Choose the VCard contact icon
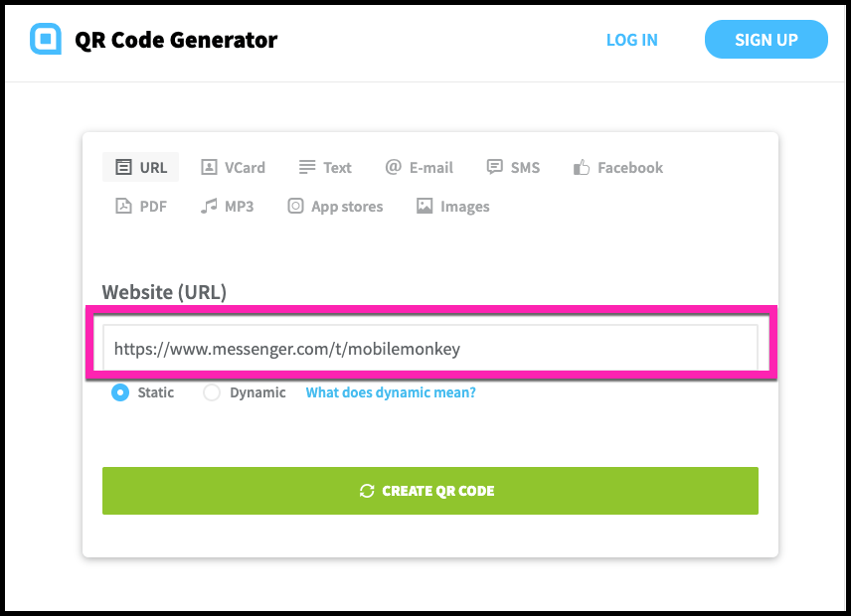Image resolution: width=851 pixels, height=616 pixels. click(209, 167)
